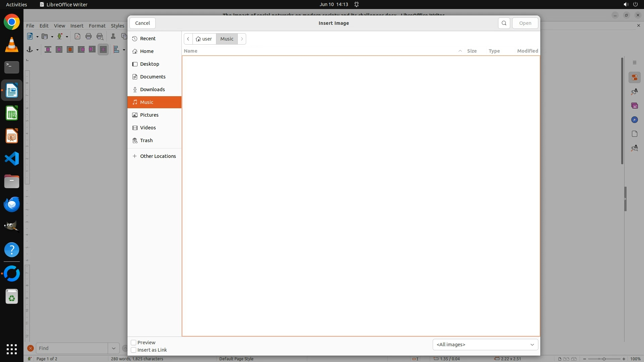Click the back arrow in path bar
This screenshot has width=644, height=362.
coord(188,39)
